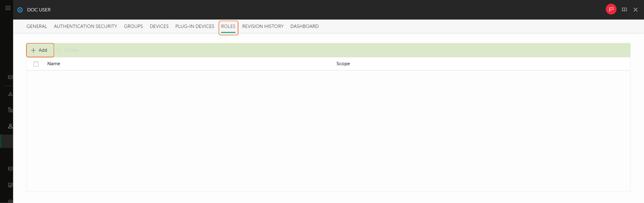Click the Add role button
The height and width of the screenshot is (203, 644).
click(x=40, y=50)
